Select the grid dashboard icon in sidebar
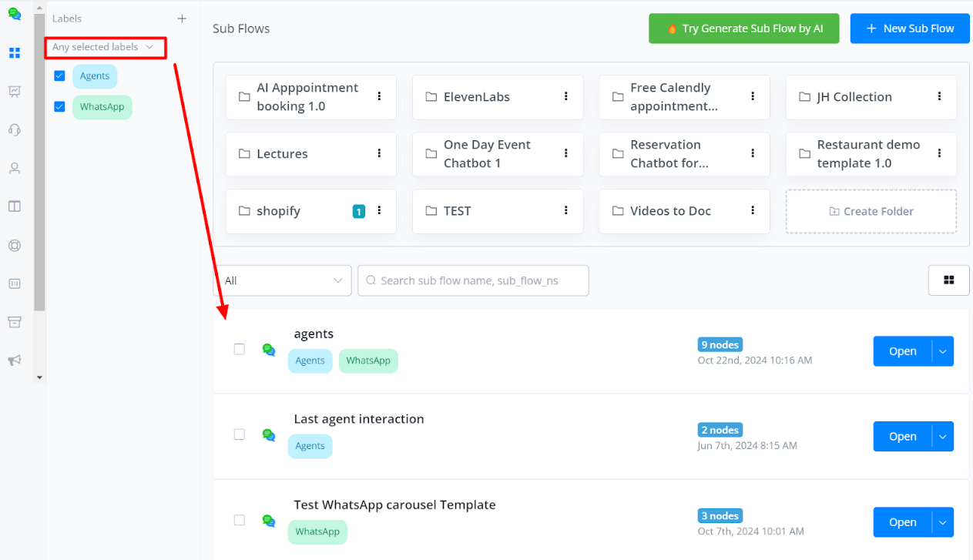The width and height of the screenshot is (973, 560). click(x=14, y=53)
